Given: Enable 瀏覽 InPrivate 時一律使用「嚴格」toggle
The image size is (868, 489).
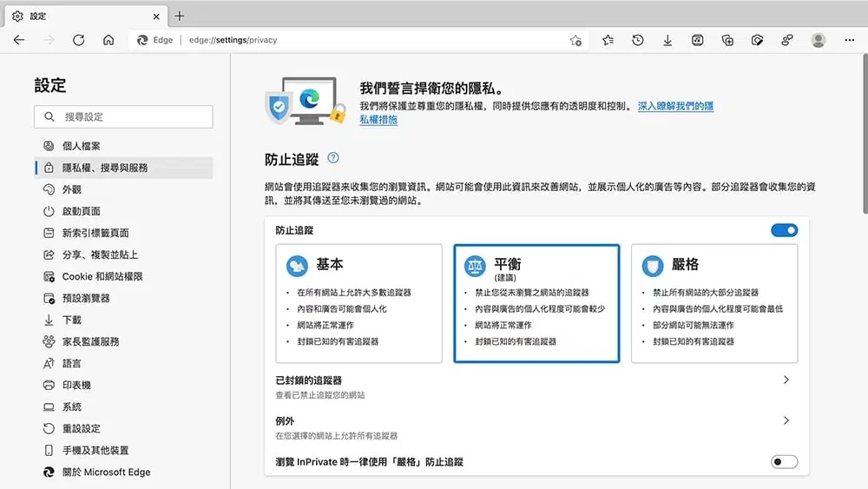Looking at the screenshot, I should coord(784,461).
